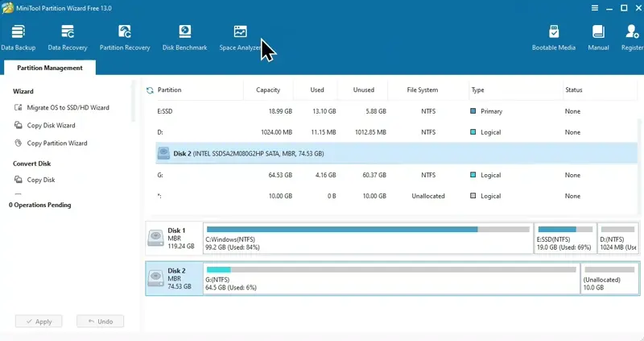Select D:(NTFS) 1024 MB block in disk map
This screenshot has width=644, height=341.
618,238
